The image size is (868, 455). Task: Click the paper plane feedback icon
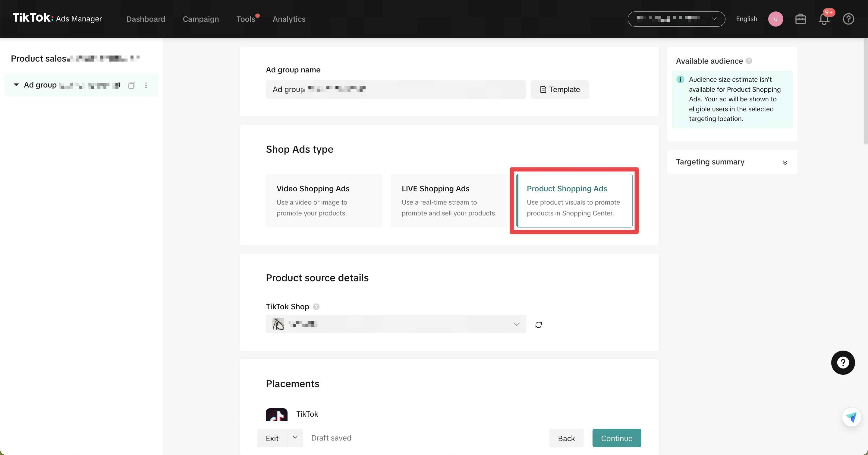point(851,417)
